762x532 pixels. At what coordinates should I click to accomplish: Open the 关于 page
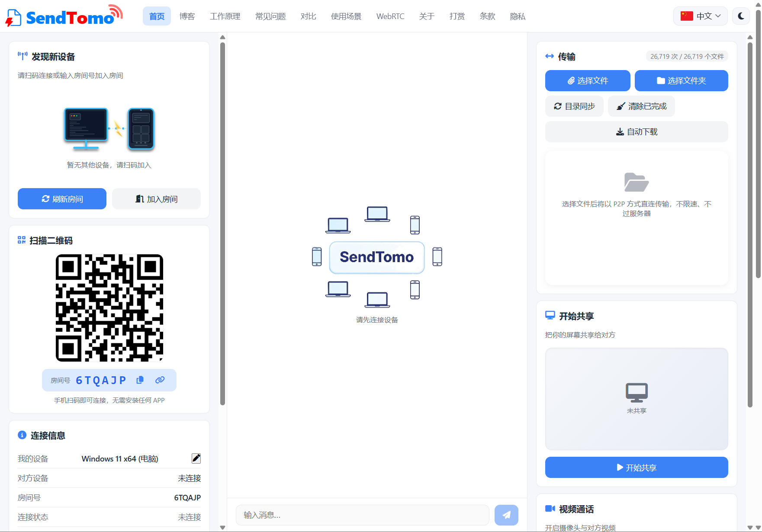[x=427, y=16]
